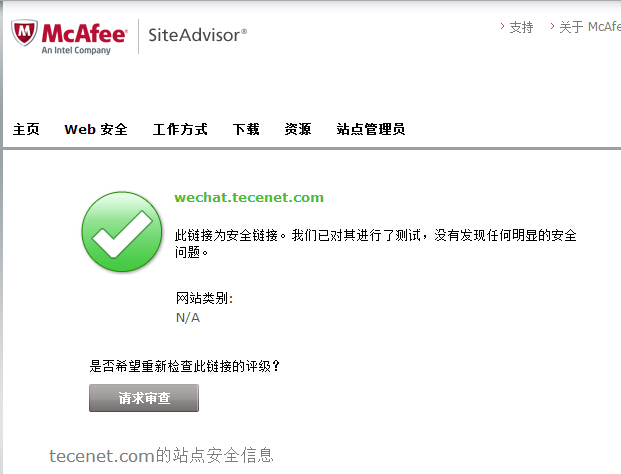Click the McAfee wordmark logo

pos(84,33)
